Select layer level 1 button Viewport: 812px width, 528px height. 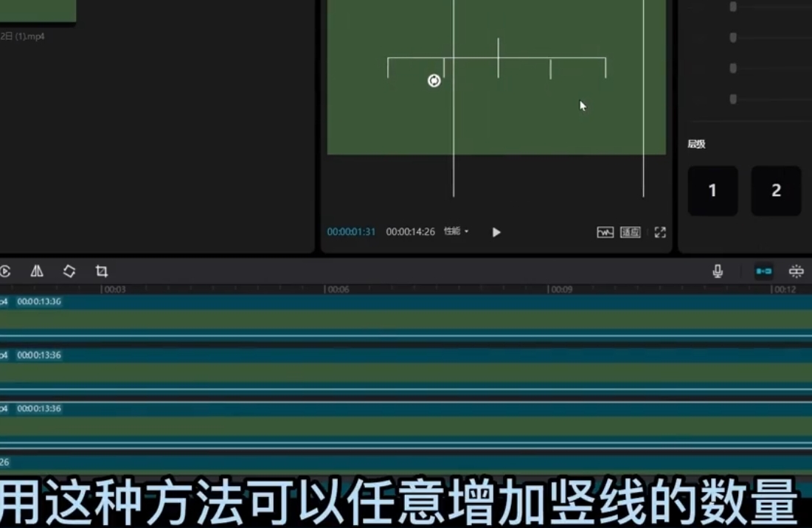712,191
